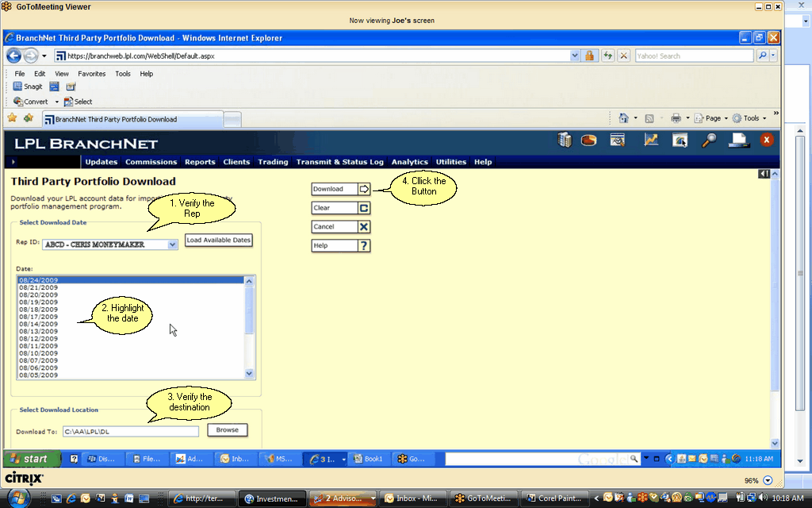Screen dimensions: 812x508
Task: Click Browse to choose download location
Action: [227, 429]
